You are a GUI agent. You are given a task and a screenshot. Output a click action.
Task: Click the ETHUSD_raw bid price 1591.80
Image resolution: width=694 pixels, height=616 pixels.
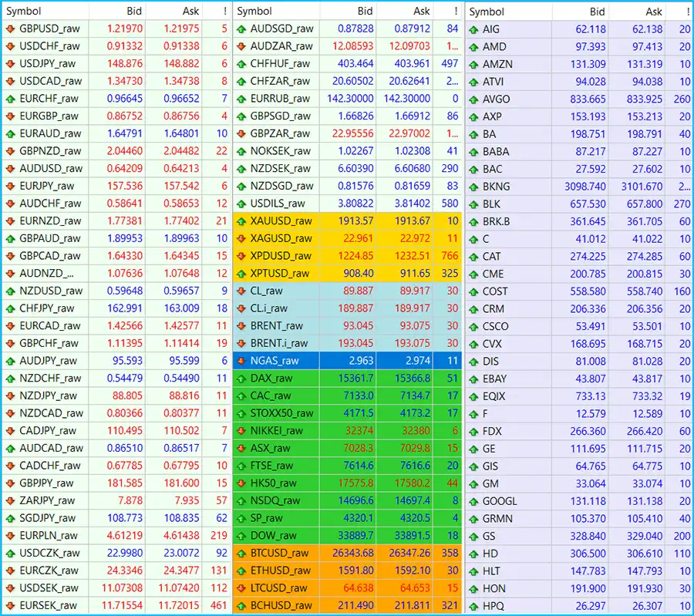point(355,571)
